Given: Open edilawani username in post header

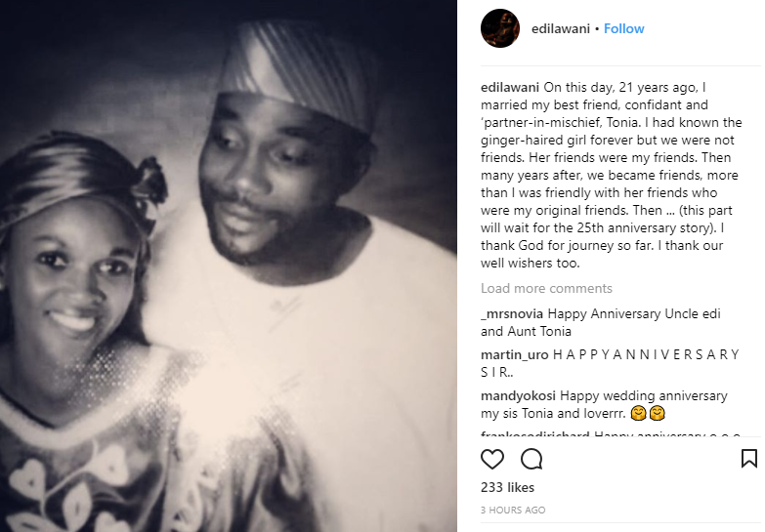Looking at the screenshot, I should [559, 28].
